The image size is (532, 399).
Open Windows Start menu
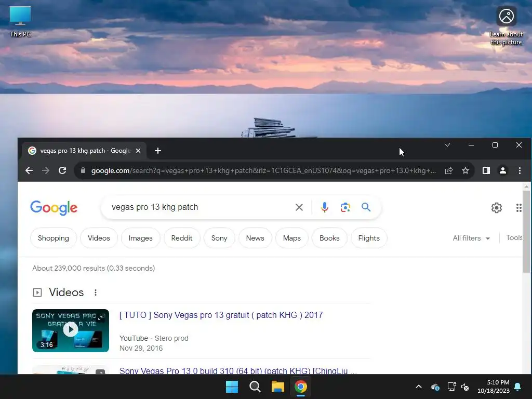(232, 387)
